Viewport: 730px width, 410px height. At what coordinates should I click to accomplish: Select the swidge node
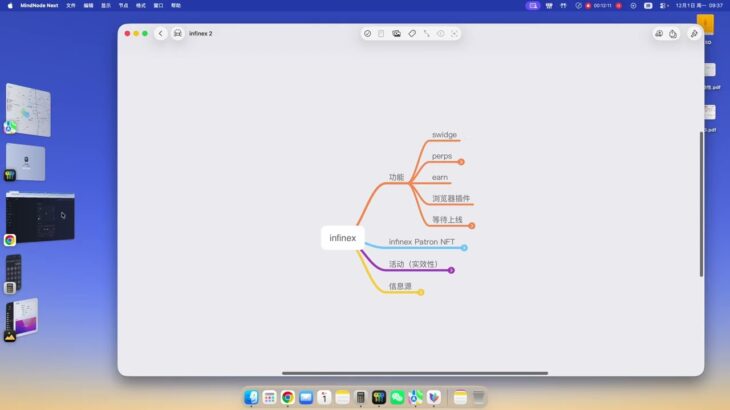coord(444,134)
